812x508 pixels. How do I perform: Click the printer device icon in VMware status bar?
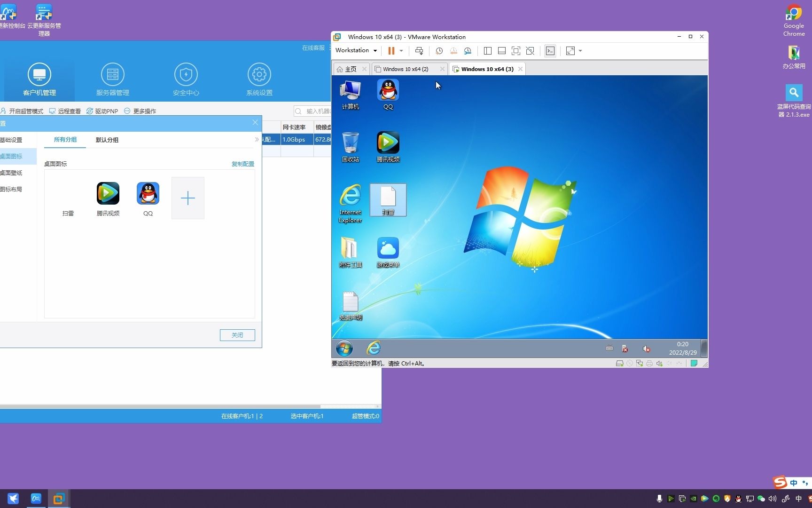pos(649,364)
